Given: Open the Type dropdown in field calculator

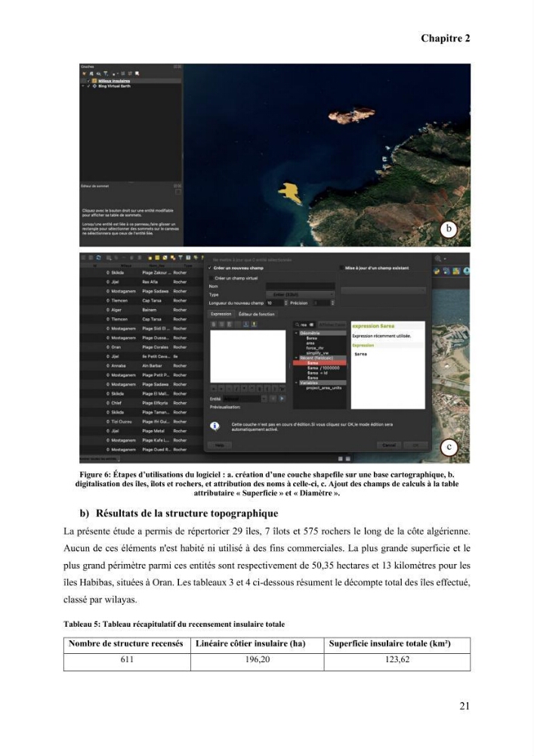Looking at the screenshot, I should tap(300, 294).
